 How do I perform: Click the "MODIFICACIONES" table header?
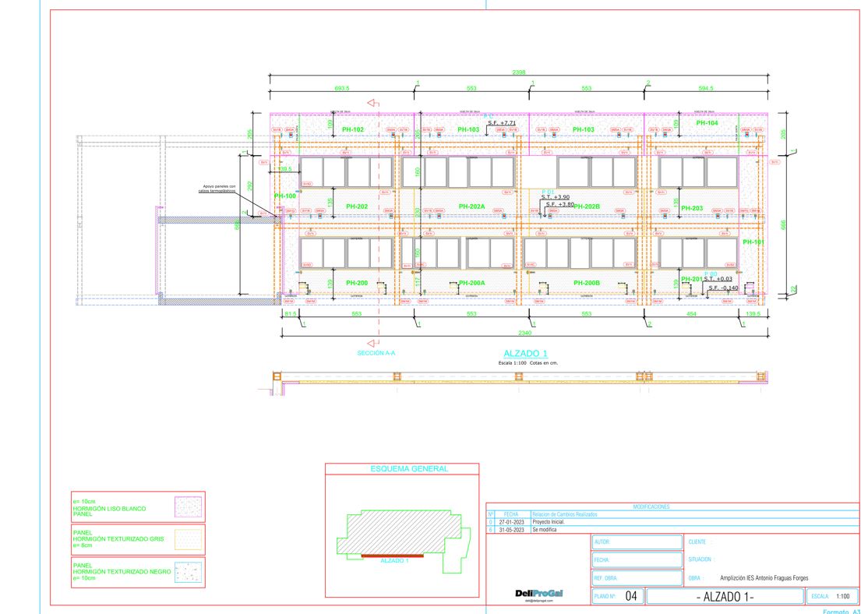coord(651,506)
